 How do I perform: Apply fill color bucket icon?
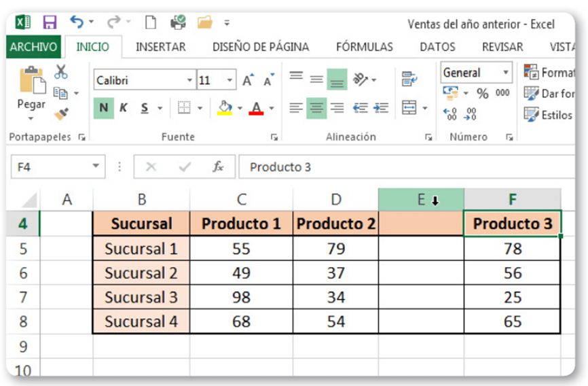click(x=225, y=108)
